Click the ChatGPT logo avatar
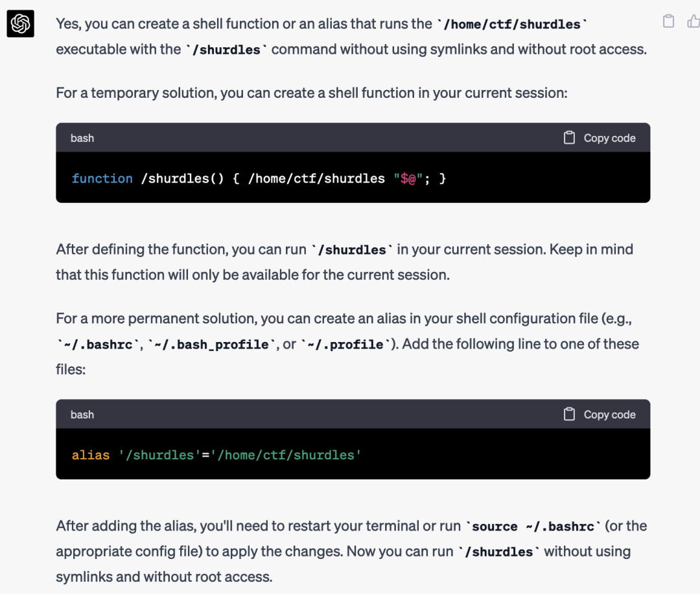This screenshot has width=700, height=594. pos(21,23)
